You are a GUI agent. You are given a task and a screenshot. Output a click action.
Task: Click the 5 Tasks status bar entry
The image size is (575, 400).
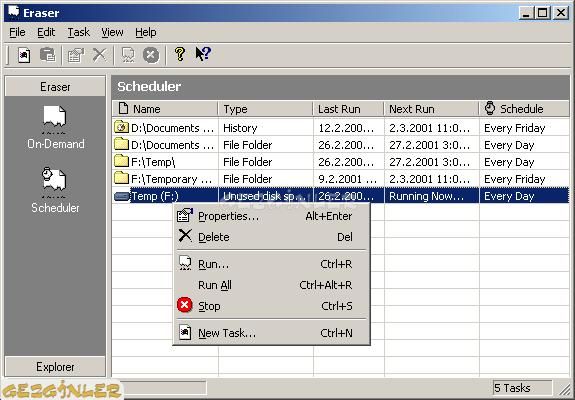coord(523,388)
